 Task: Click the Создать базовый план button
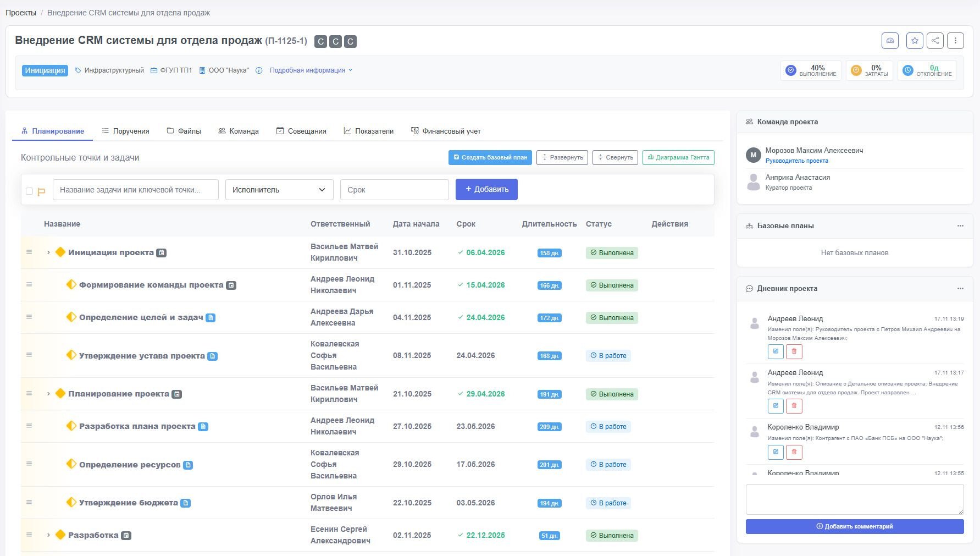pyautogui.click(x=490, y=157)
